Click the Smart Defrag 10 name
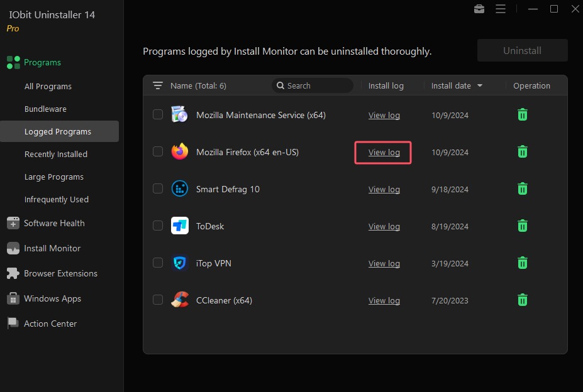This screenshot has height=392, width=583. (228, 190)
